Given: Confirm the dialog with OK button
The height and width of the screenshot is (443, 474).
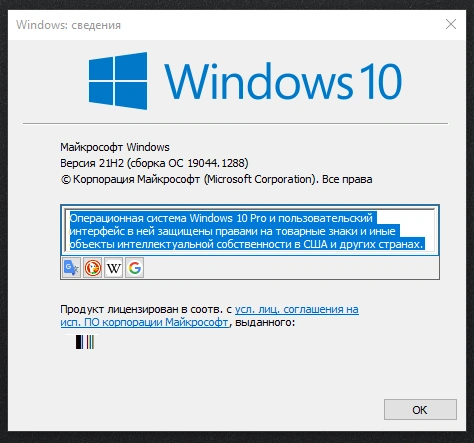Looking at the screenshot, I should 420,410.
